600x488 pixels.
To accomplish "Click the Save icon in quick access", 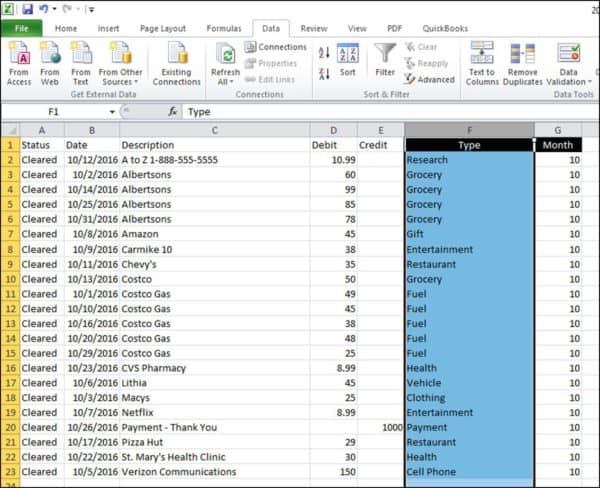I will point(28,9).
